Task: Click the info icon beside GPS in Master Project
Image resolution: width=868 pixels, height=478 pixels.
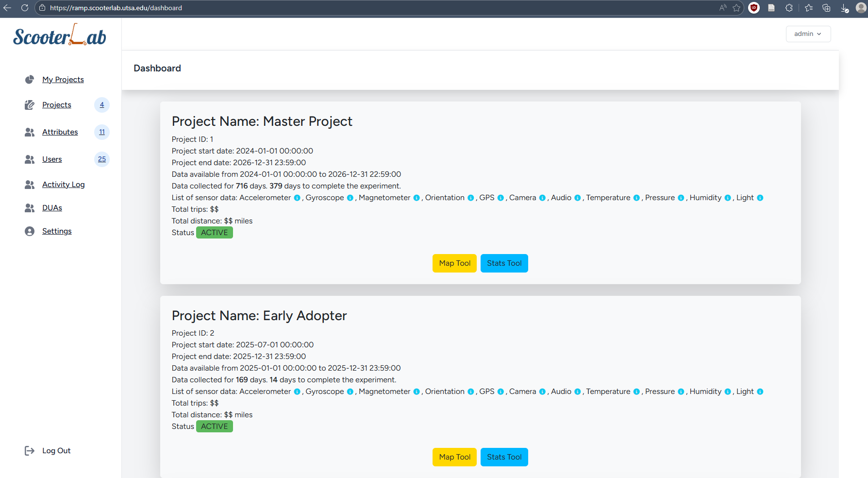Action: tap(501, 198)
